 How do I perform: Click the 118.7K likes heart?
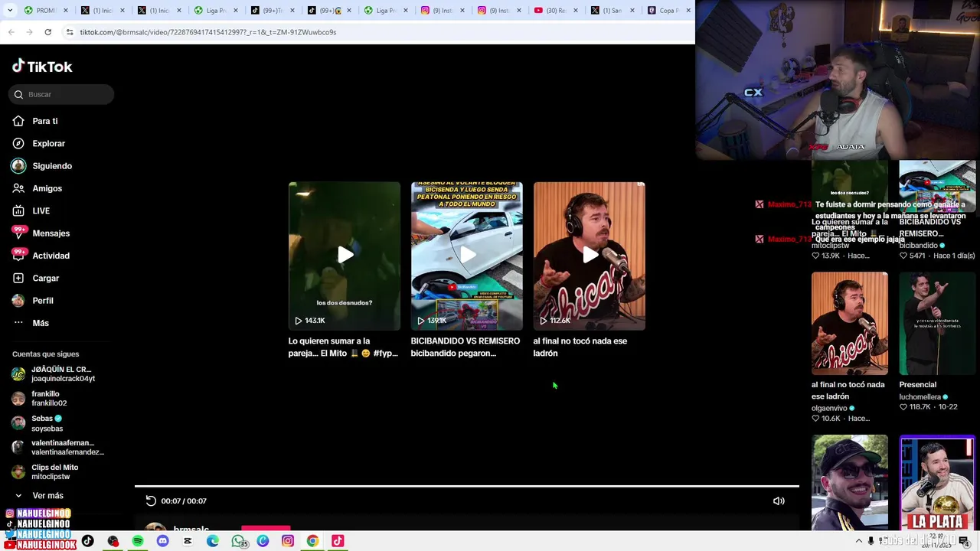(x=903, y=407)
